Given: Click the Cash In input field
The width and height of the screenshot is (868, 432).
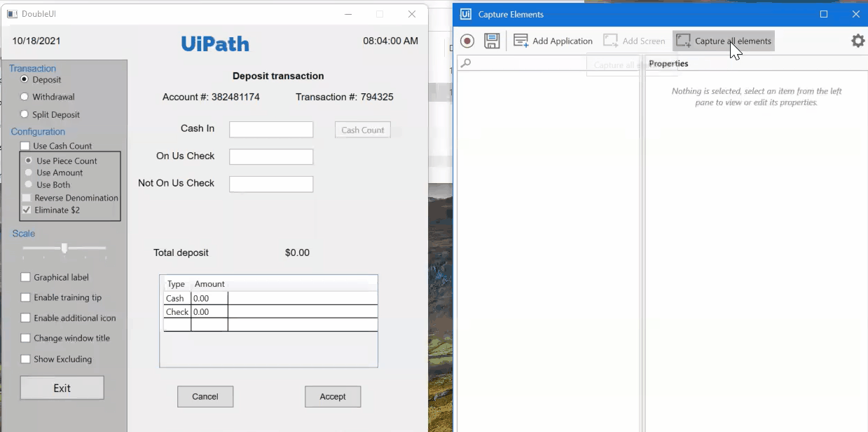Looking at the screenshot, I should click(x=271, y=130).
